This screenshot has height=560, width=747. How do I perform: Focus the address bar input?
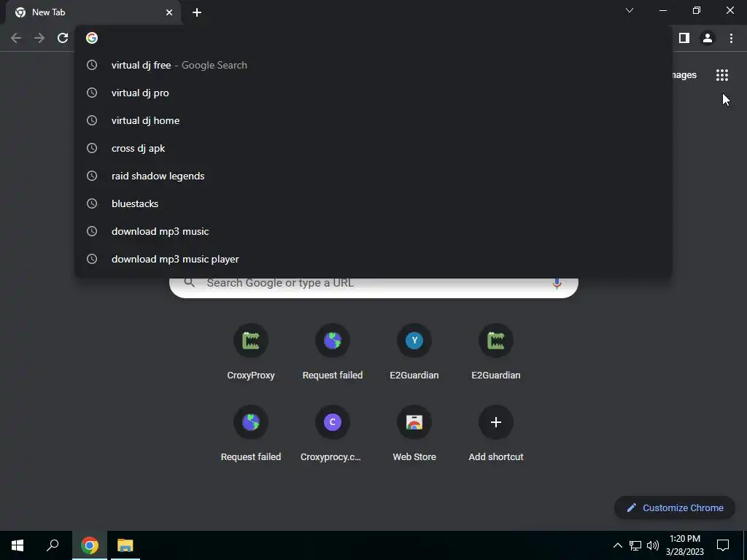[x=374, y=38]
